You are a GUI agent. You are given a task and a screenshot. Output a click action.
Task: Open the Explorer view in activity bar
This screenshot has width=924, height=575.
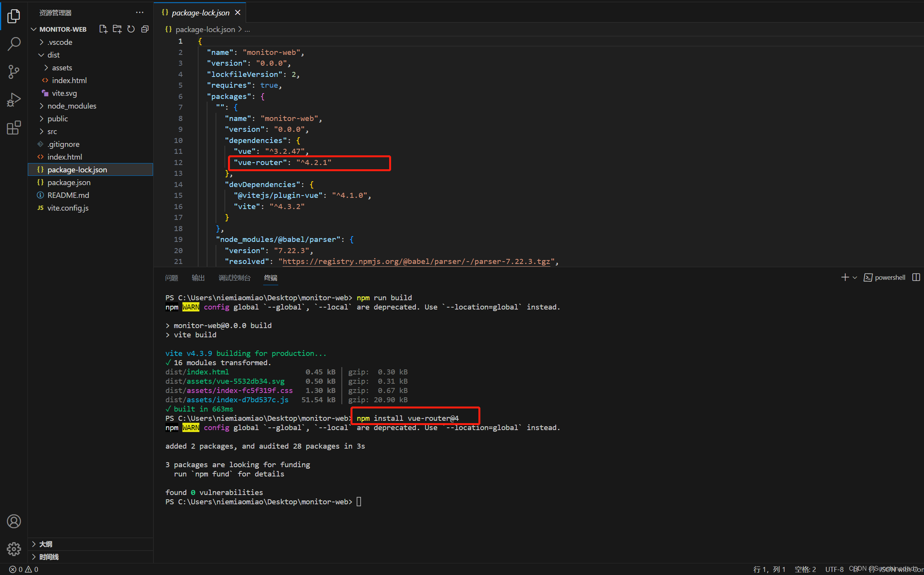pos(14,16)
